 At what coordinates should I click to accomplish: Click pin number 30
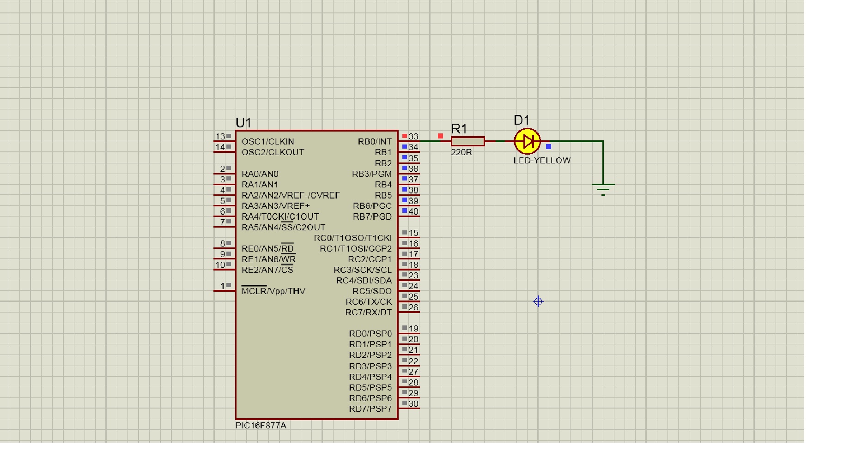pos(413,404)
